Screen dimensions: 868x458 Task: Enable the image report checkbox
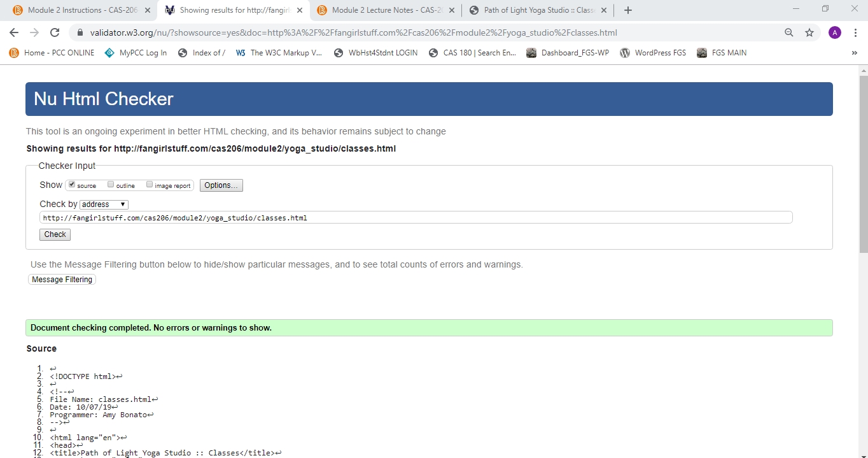[x=150, y=185]
